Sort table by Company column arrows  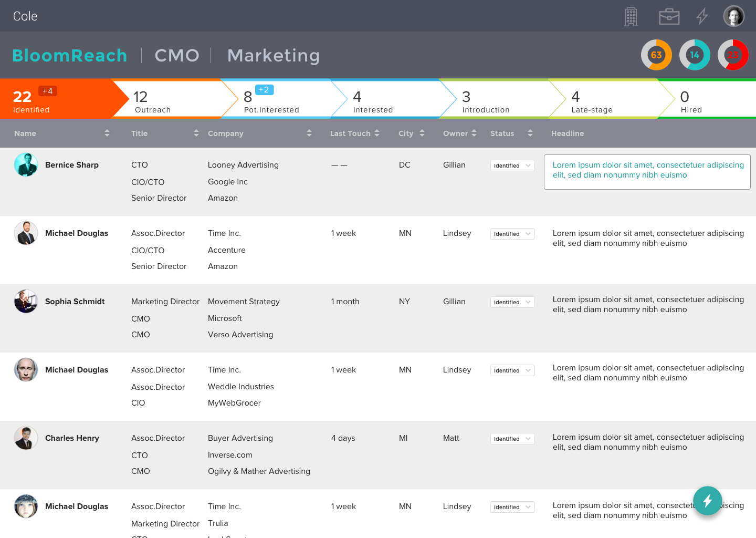pyautogui.click(x=309, y=133)
